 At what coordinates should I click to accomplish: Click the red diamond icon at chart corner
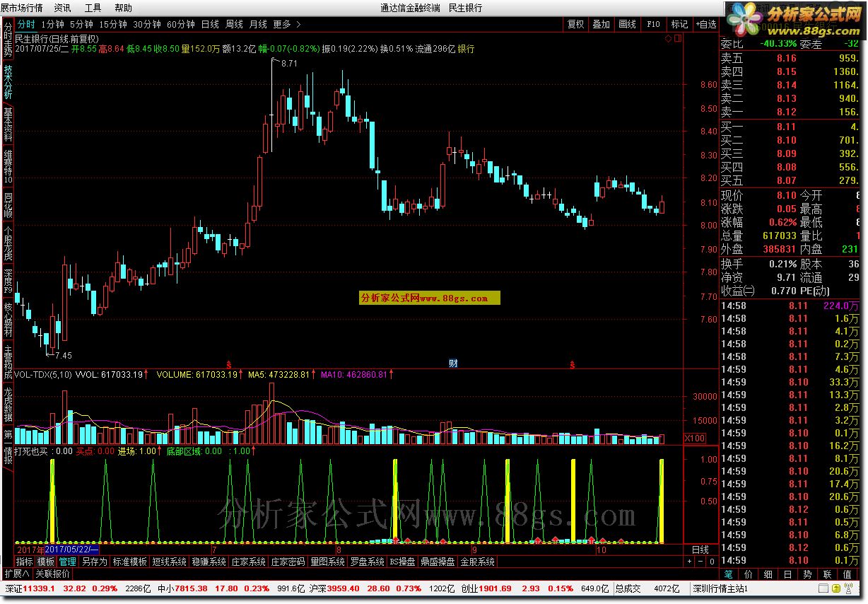click(669, 38)
